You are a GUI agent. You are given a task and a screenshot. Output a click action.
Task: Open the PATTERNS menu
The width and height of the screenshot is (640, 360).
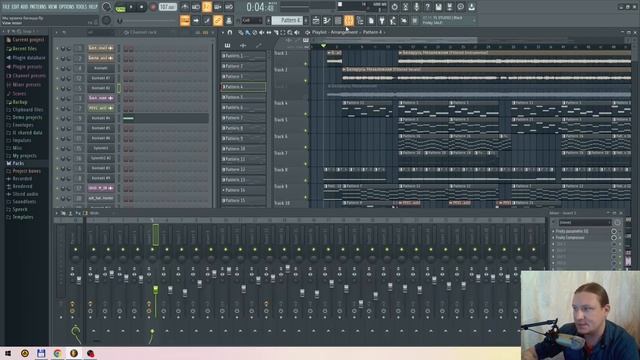tap(38, 7)
